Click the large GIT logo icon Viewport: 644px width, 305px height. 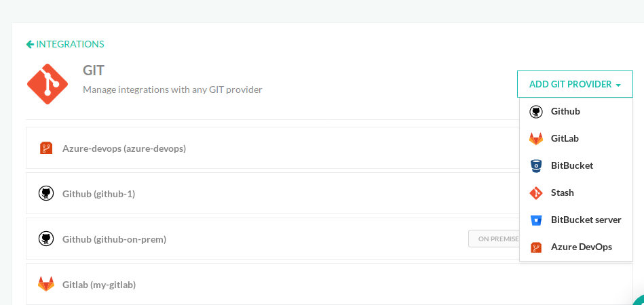pos(48,84)
